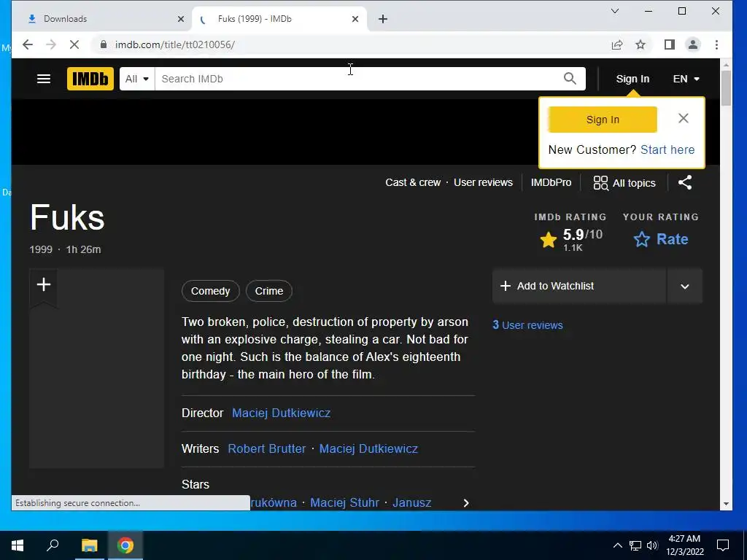Open User reviews in top bar

tap(483, 182)
